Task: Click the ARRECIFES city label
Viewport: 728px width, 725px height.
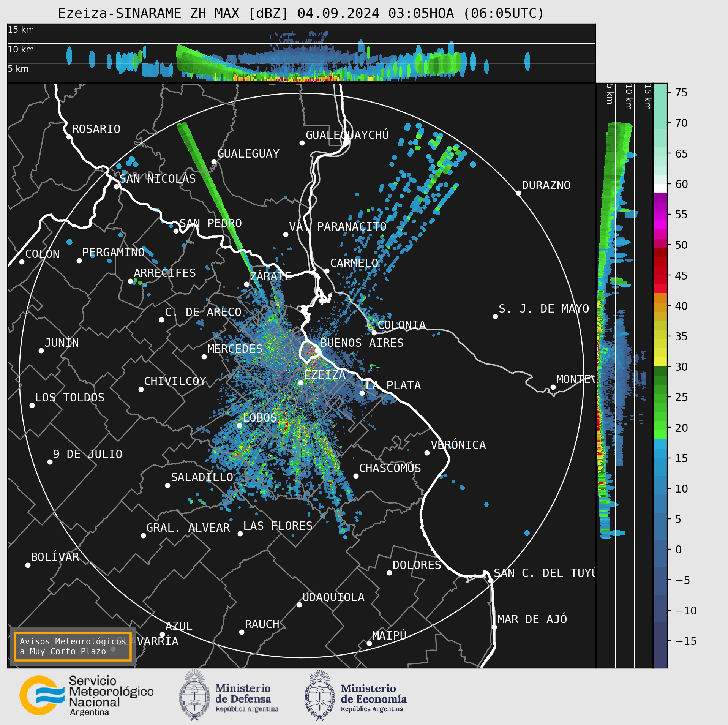Action: tap(164, 273)
